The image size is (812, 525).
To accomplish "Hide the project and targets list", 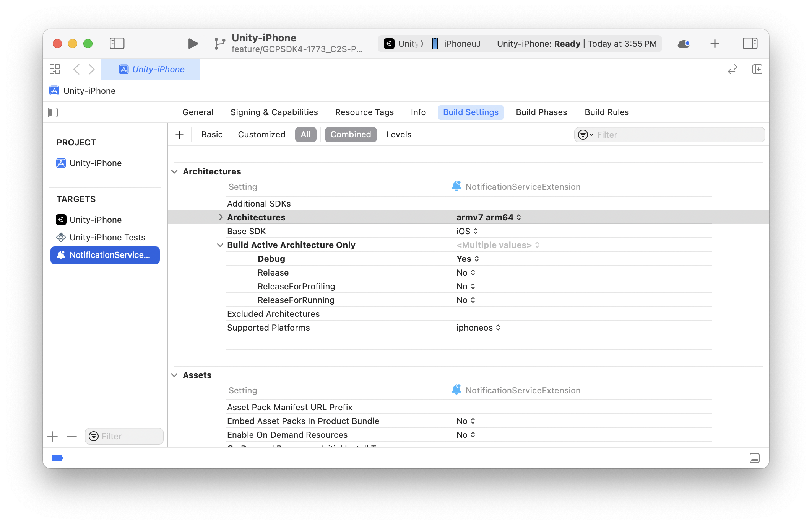I will coord(53,112).
